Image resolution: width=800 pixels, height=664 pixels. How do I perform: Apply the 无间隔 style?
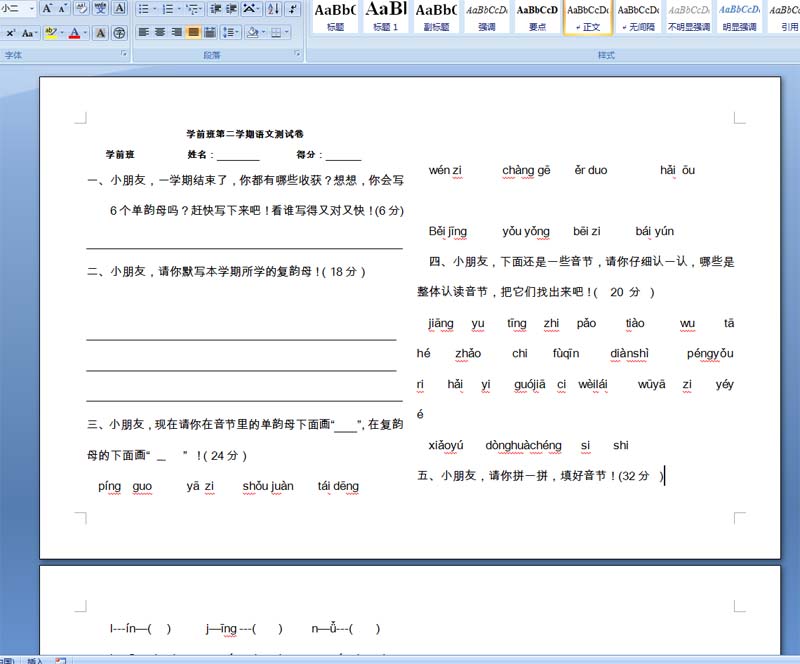coord(638,17)
